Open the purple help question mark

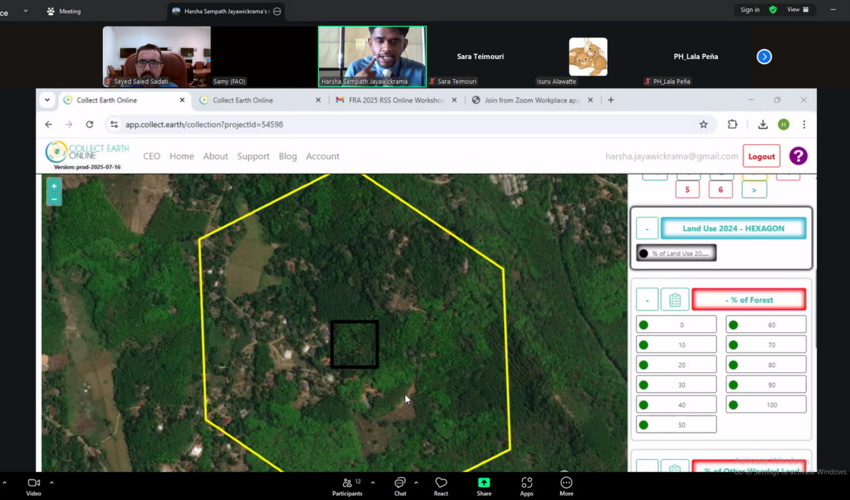(798, 156)
